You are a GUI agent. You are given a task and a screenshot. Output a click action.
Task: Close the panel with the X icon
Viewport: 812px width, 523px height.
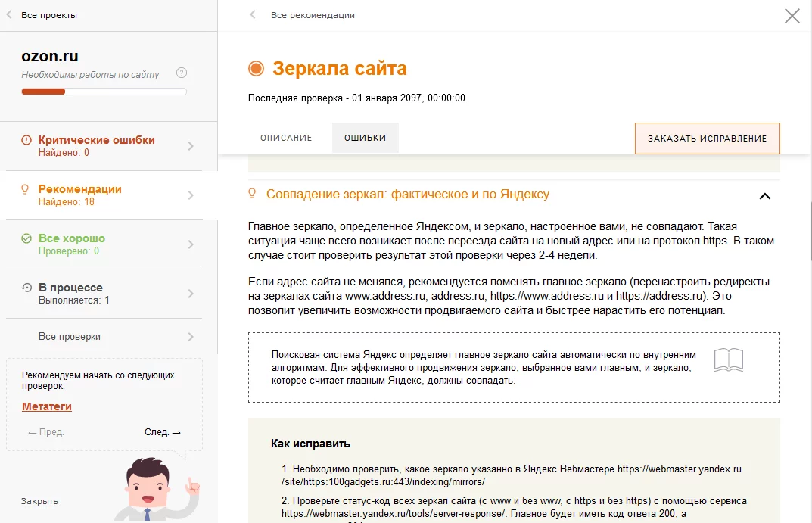pos(792,16)
